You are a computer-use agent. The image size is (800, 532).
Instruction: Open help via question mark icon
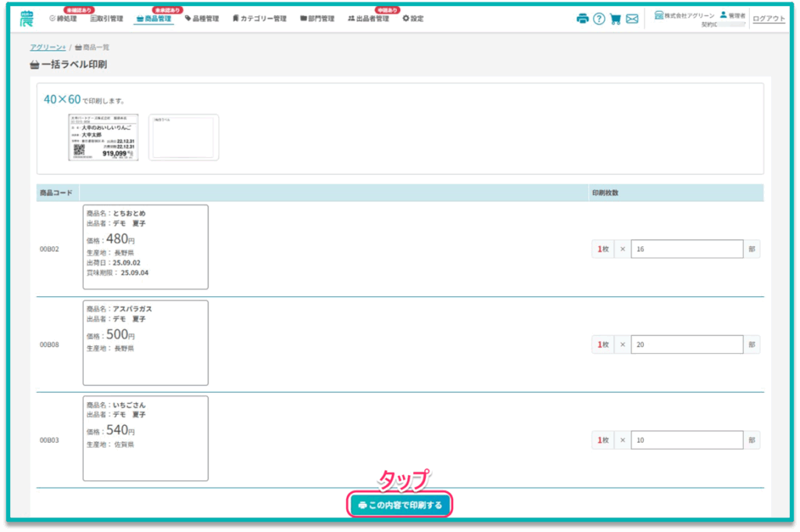click(599, 19)
